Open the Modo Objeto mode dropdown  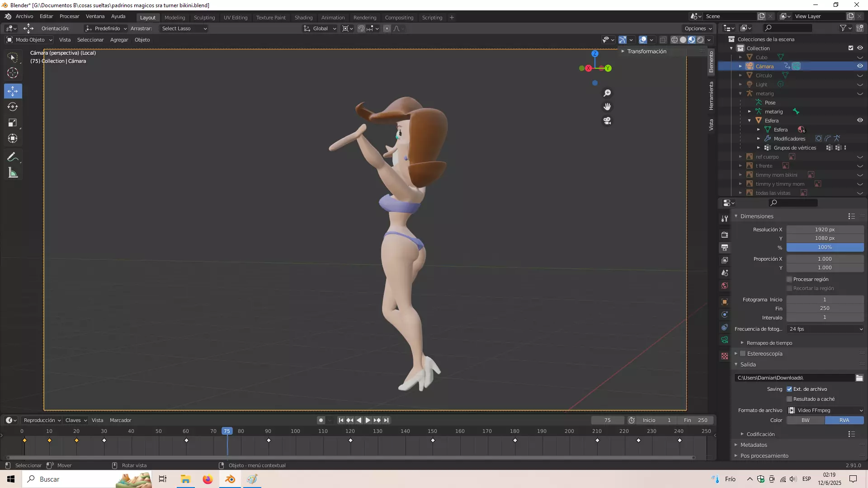pos(29,40)
